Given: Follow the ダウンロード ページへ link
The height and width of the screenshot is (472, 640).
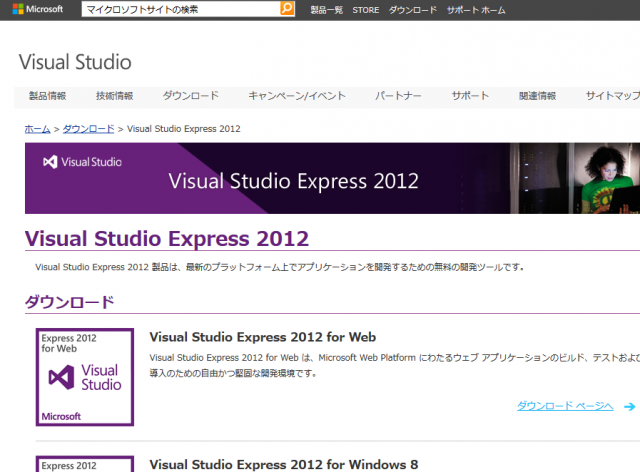Looking at the screenshot, I should coord(565,406).
